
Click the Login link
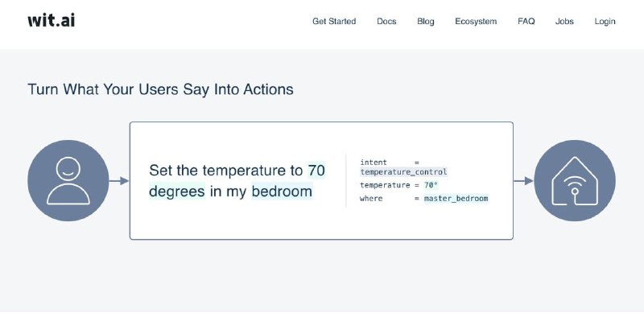(605, 22)
